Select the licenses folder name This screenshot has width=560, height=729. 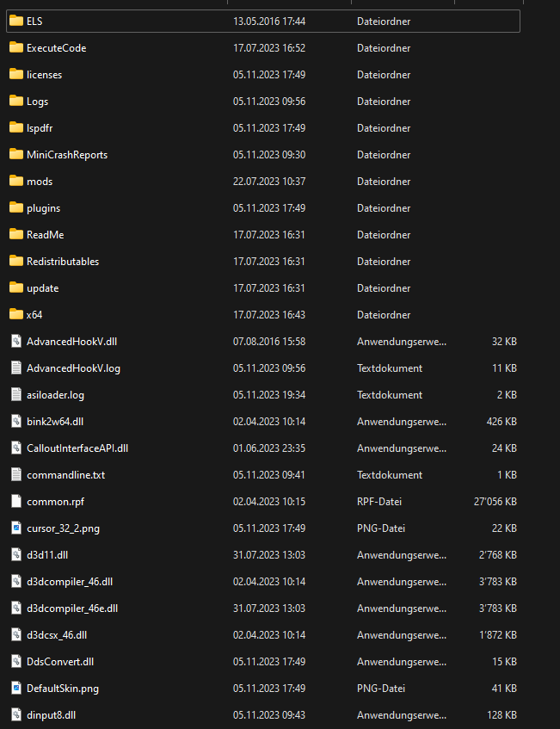[44, 74]
